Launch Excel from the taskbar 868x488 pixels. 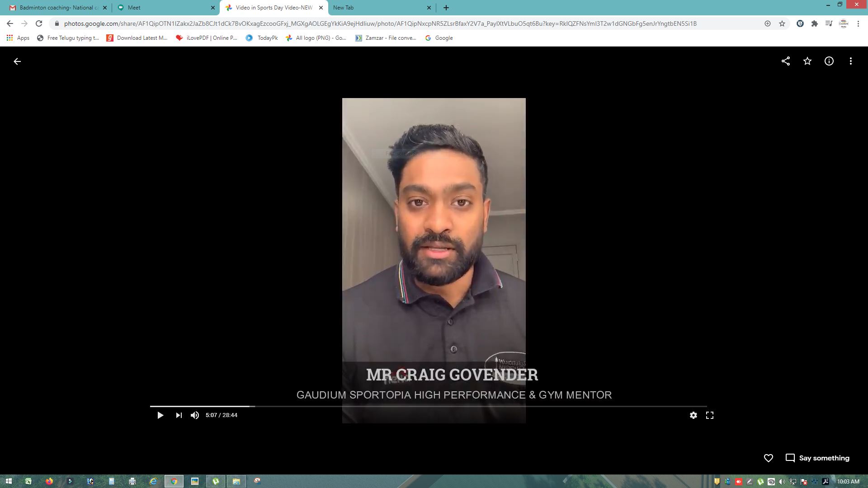click(28, 481)
